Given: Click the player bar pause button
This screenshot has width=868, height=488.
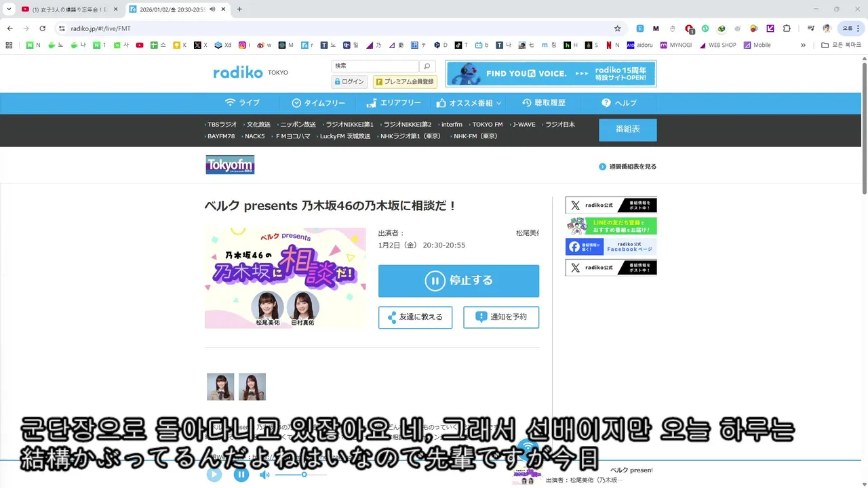Looking at the screenshot, I should [241, 474].
